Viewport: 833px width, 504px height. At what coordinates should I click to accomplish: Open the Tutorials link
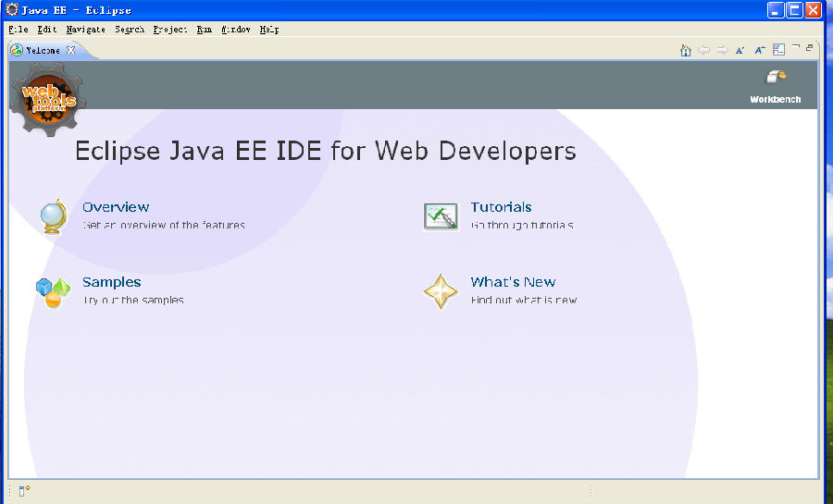tap(501, 207)
